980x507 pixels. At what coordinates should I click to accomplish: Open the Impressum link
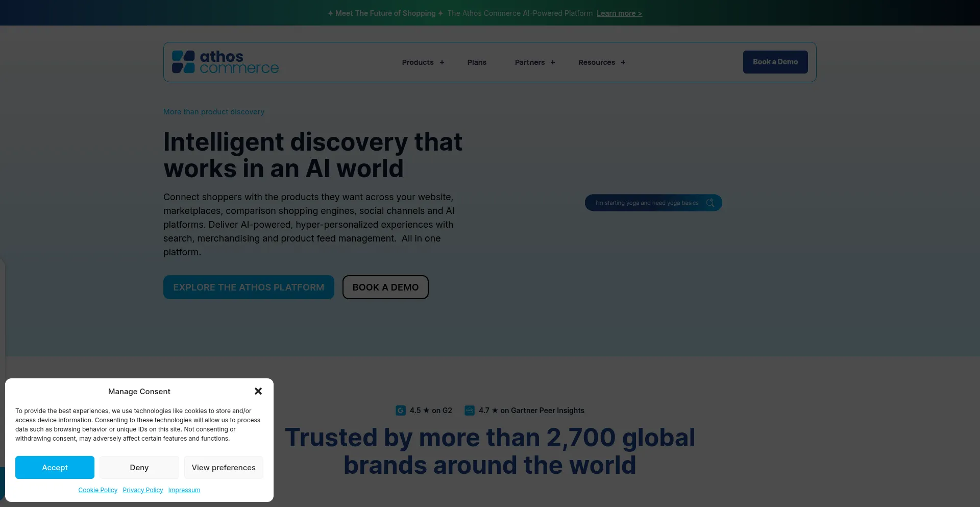coord(184,490)
